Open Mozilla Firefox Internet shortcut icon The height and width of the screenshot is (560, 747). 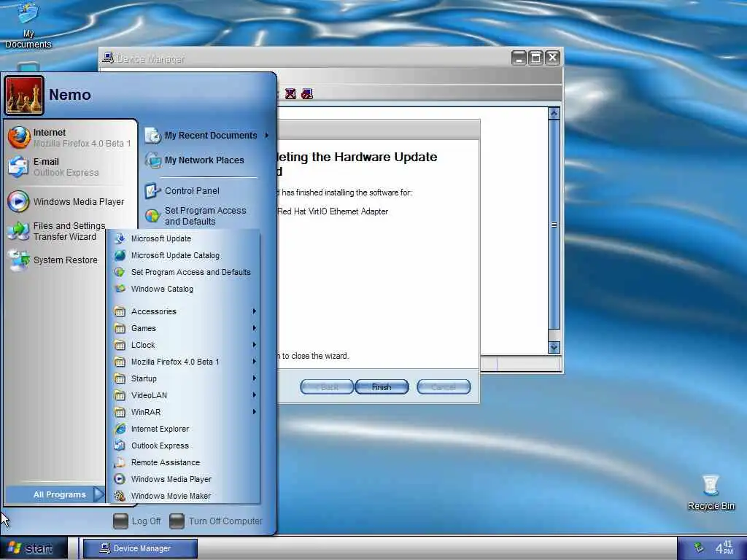tap(19, 137)
